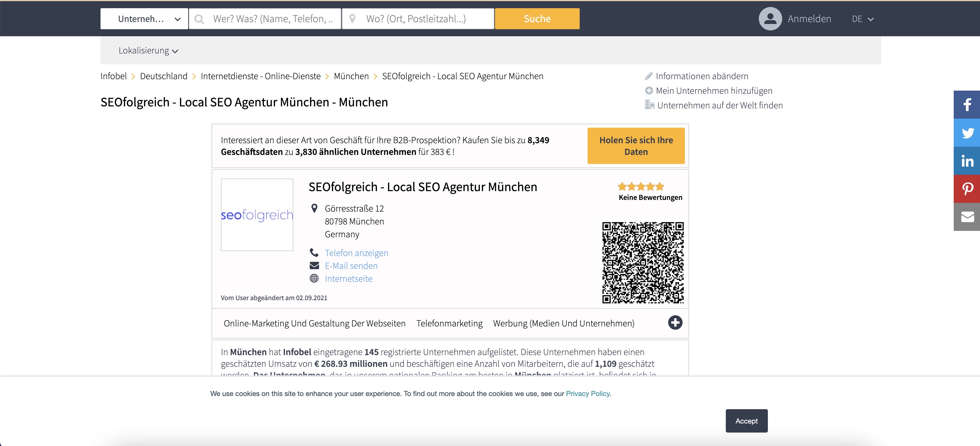980x446 pixels.
Task: Go to Infobel breadcrumb
Action: coord(113,76)
